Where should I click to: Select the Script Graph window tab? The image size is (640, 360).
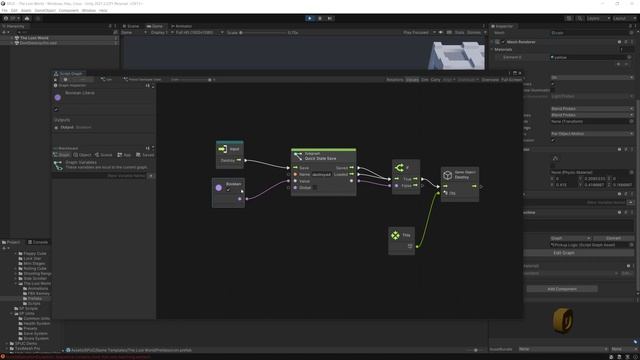coord(69,73)
